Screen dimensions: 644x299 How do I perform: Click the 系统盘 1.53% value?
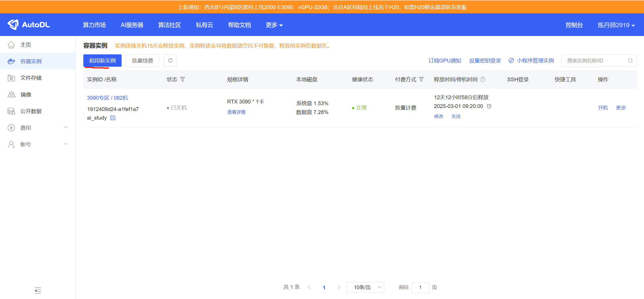pyautogui.click(x=312, y=103)
